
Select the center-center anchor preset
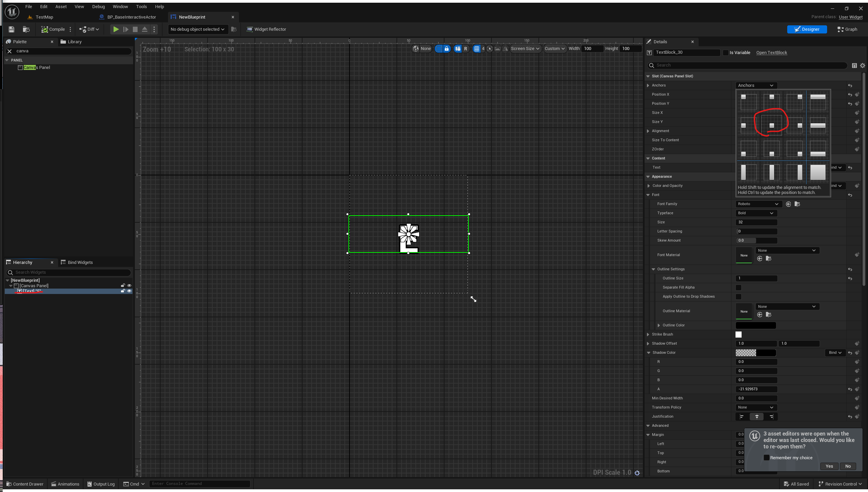click(x=771, y=125)
